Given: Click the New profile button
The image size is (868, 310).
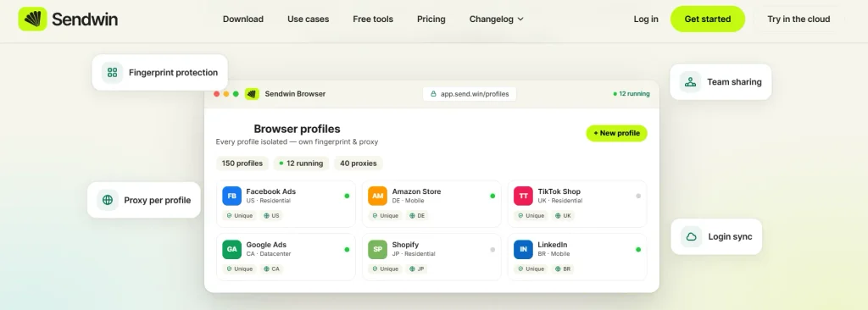Looking at the screenshot, I should click(x=617, y=134).
